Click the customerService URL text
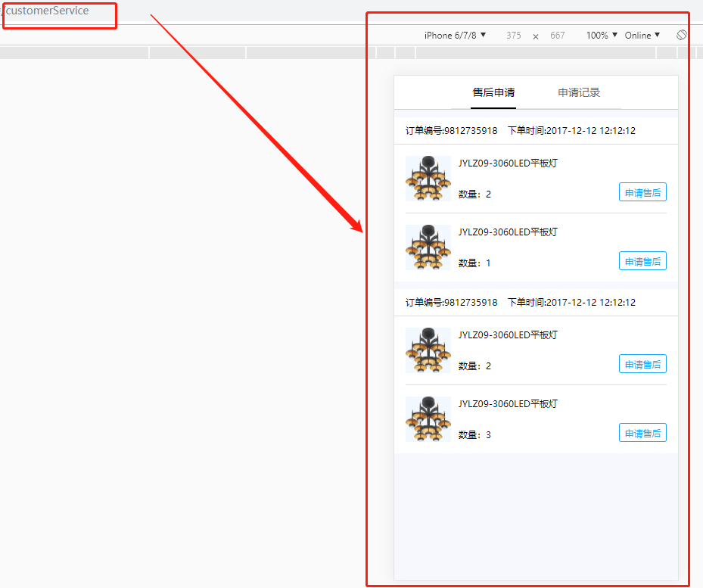This screenshot has width=703, height=588. click(47, 11)
